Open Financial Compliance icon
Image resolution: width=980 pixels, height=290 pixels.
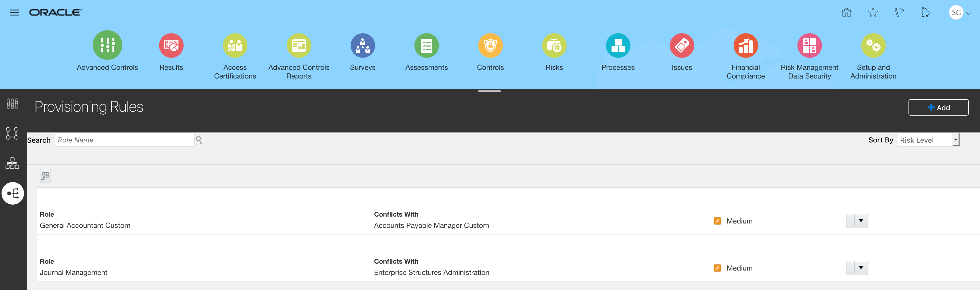(x=746, y=46)
